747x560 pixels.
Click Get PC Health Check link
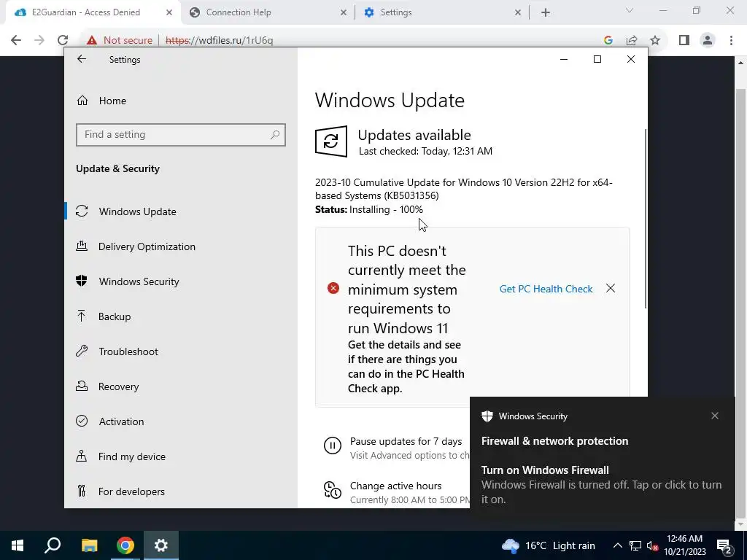pyautogui.click(x=546, y=289)
